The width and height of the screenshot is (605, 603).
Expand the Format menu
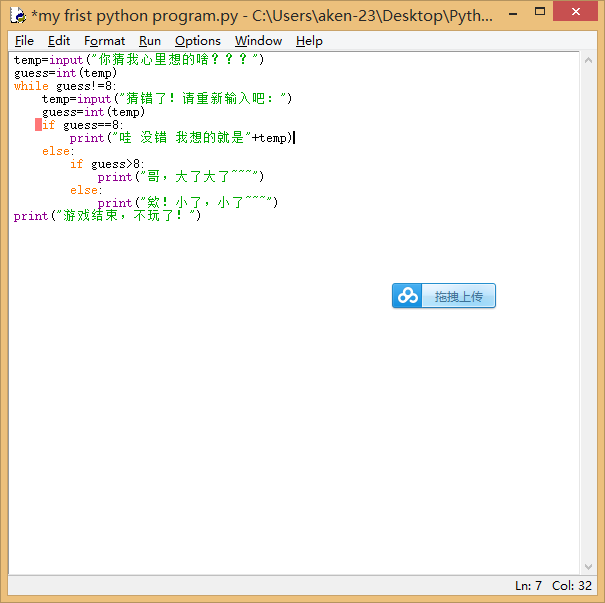(x=104, y=41)
